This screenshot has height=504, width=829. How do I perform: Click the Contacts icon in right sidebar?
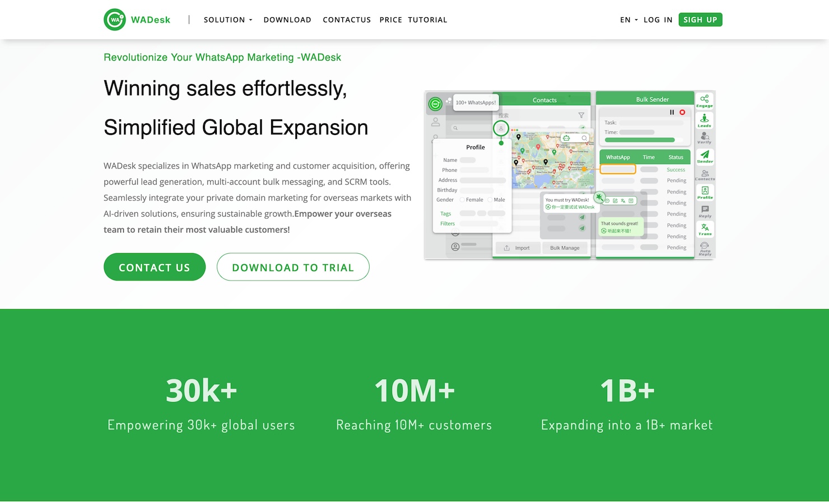[x=705, y=175]
